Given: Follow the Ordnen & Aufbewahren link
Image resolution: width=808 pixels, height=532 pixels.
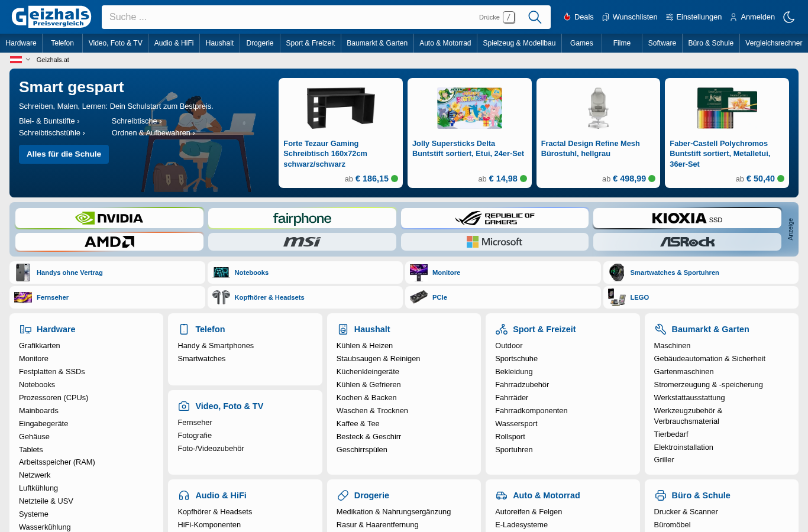Looking at the screenshot, I should [x=153, y=133].
